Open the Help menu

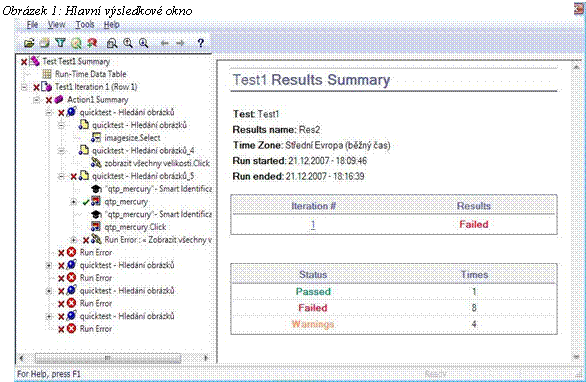click(111, 25)
